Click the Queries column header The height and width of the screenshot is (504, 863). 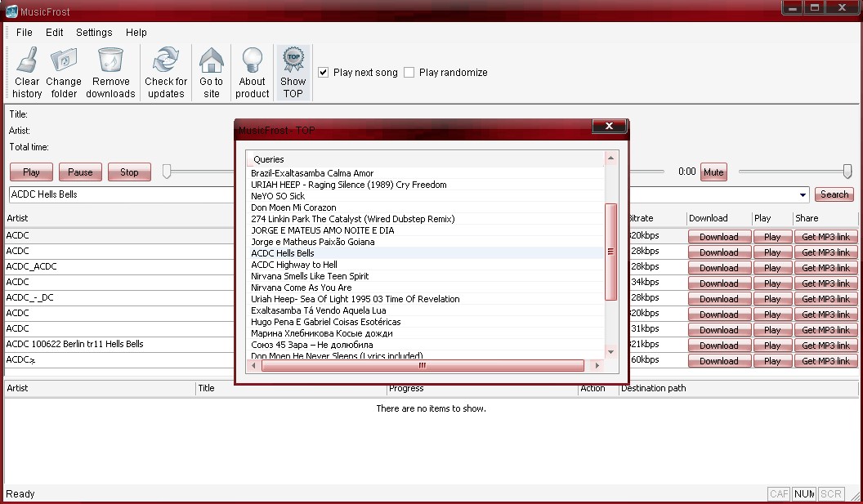(x=425, y=159)
